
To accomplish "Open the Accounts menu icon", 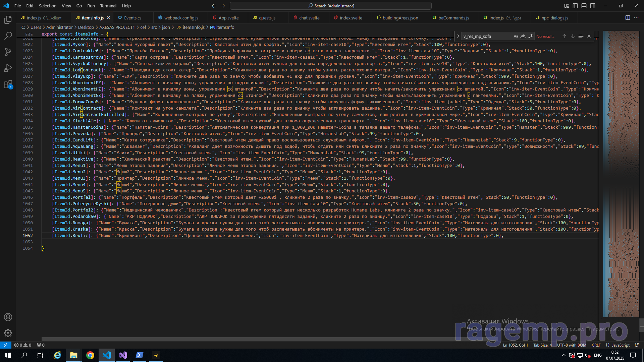I will point(8,317).
